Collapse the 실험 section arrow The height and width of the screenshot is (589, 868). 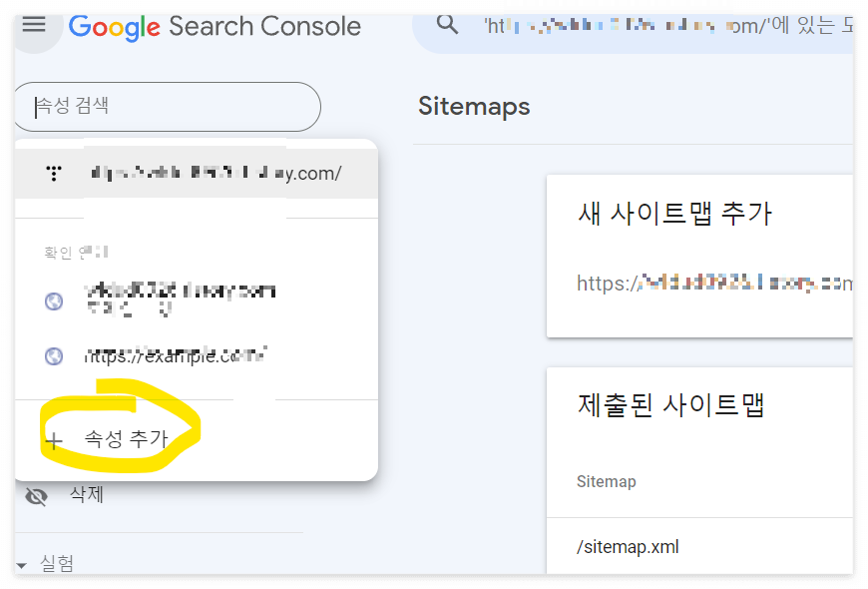[22, 566]
